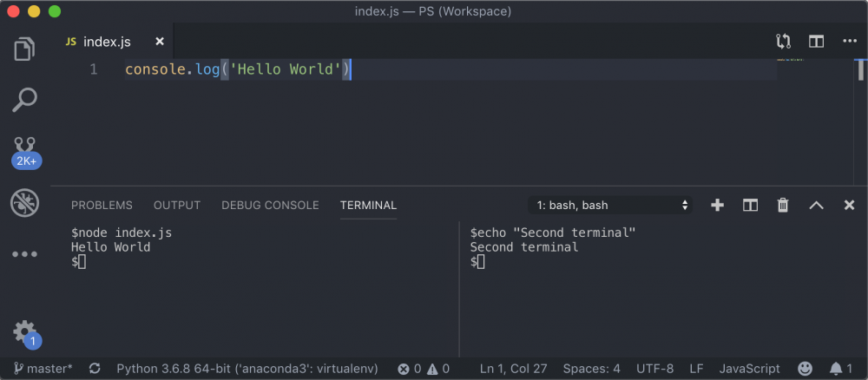The width and height of the screenshot is (868, 380).
Task: Maximize the panel size with chevron up
Action: pos(817,206)
